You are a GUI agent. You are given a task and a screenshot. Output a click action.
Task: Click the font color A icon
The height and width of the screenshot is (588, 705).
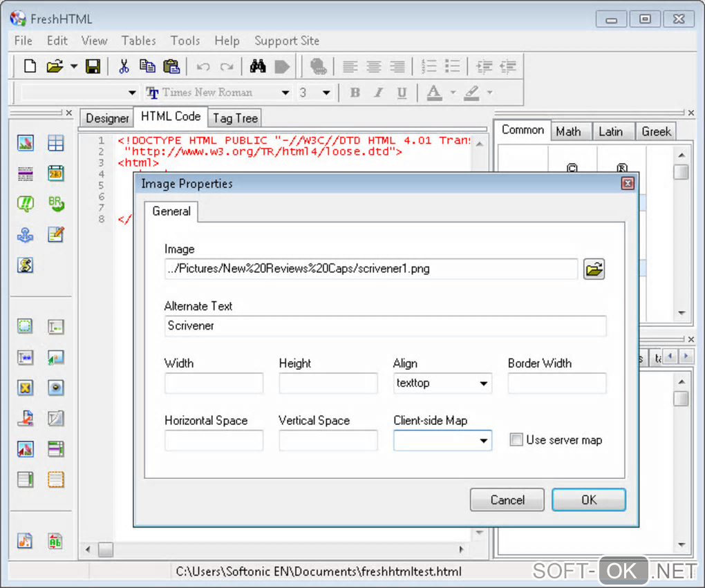coord(434,93)
